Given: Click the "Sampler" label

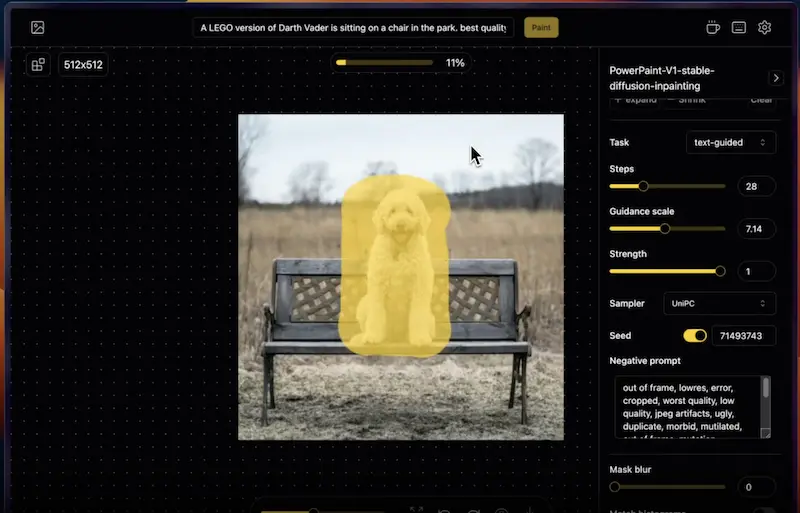Looking at the screenshot, I should coord(627,303).
